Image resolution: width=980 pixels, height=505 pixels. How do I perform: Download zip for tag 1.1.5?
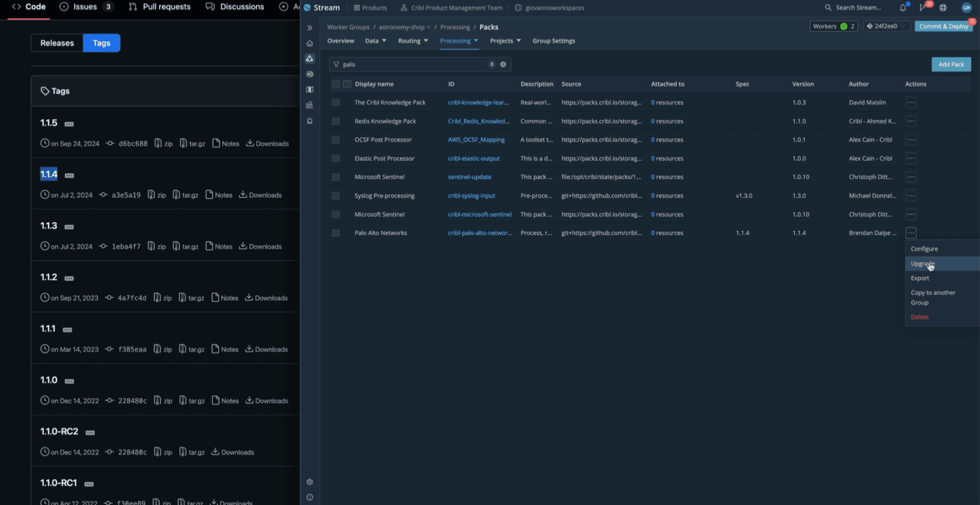coord(164,144)
